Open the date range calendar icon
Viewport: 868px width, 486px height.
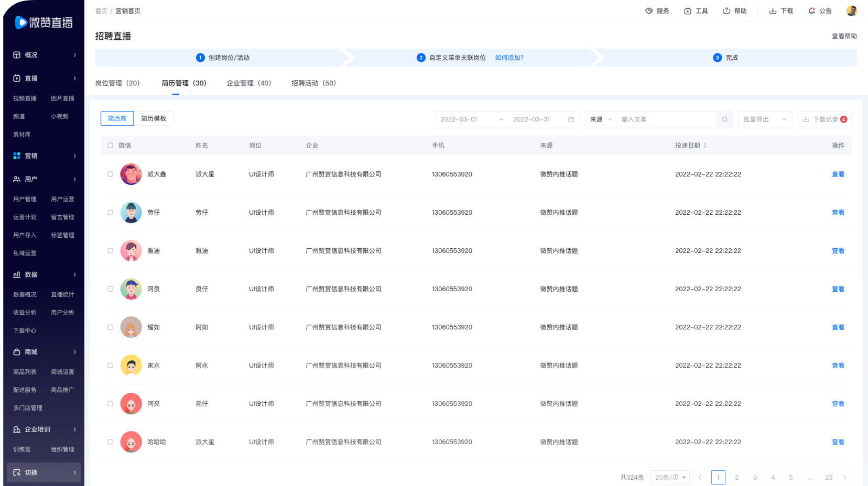(571, 119)
